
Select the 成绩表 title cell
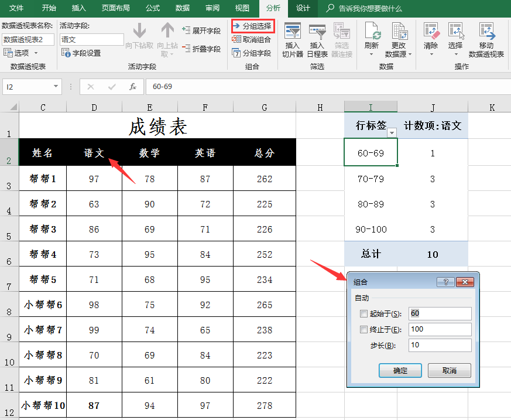click(x=157, y=126)
